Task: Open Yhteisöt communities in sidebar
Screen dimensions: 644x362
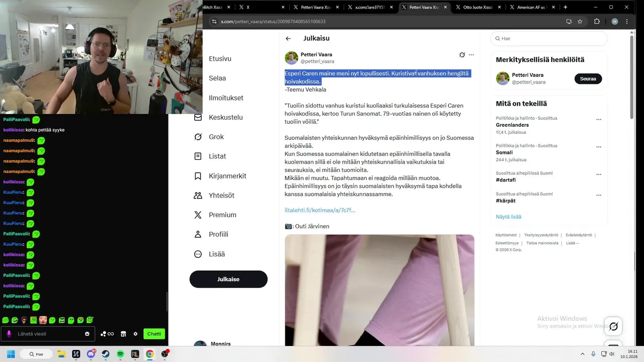Action: (x=214, y=195)
